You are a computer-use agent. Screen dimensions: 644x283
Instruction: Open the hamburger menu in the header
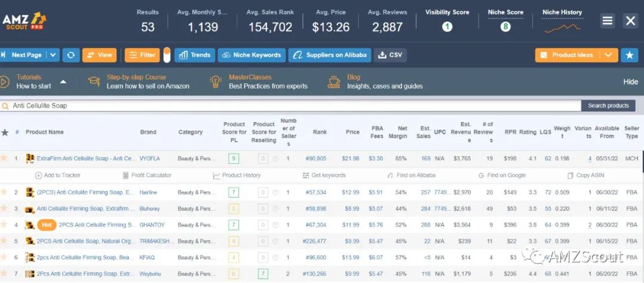tap(608, 20)
